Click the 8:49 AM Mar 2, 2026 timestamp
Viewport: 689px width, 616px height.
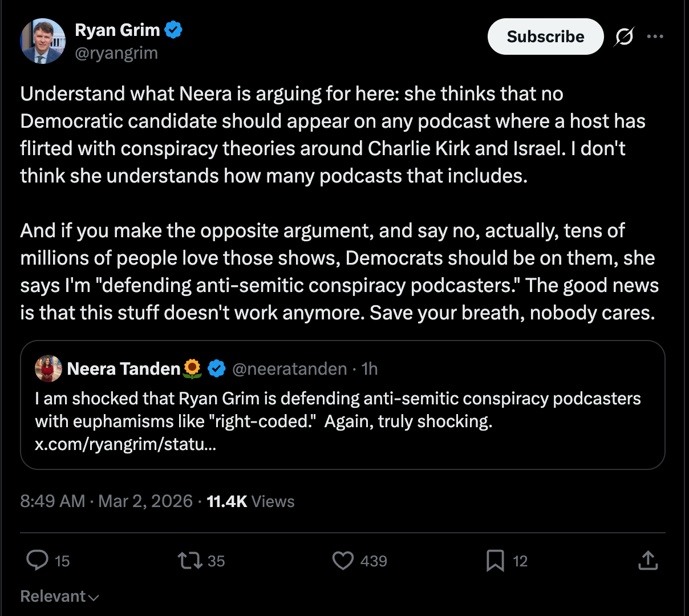pyautogui.click(x=106, y=501)
